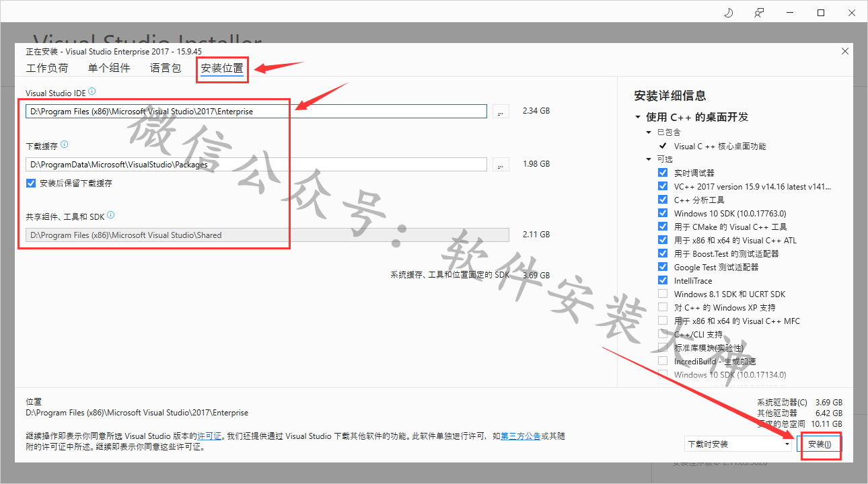Click the 10.11 GB total space value

[826, 424]
